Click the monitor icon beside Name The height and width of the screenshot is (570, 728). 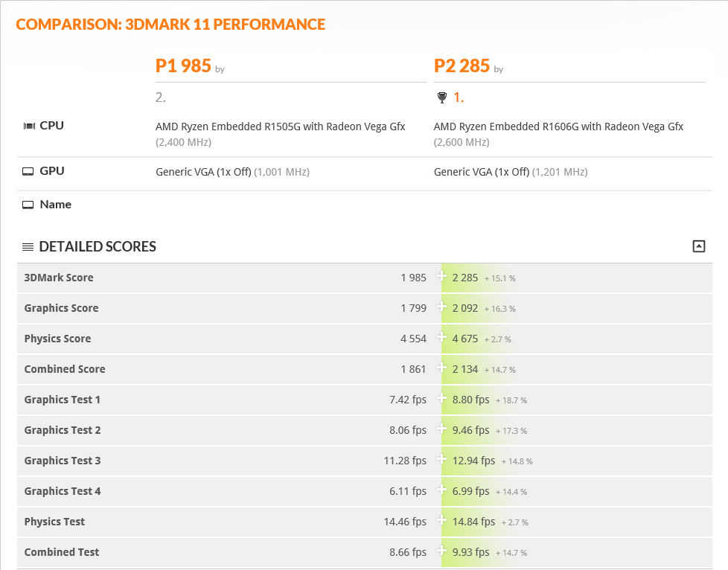(x=28, y=205)
